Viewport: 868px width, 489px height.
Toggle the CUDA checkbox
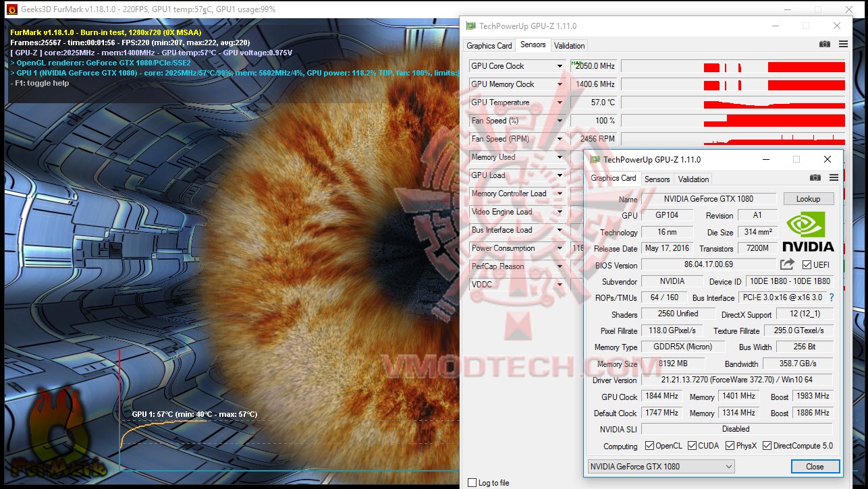(692, 446)
